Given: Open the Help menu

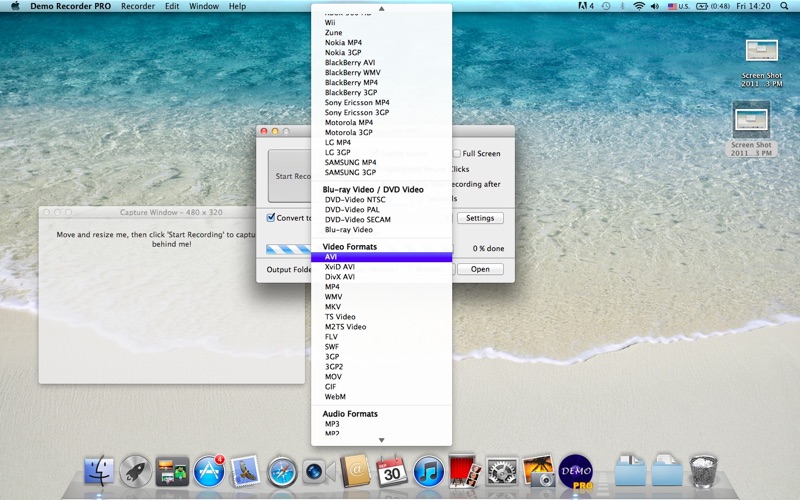Looking at the screenshot, I should point(237,6).
